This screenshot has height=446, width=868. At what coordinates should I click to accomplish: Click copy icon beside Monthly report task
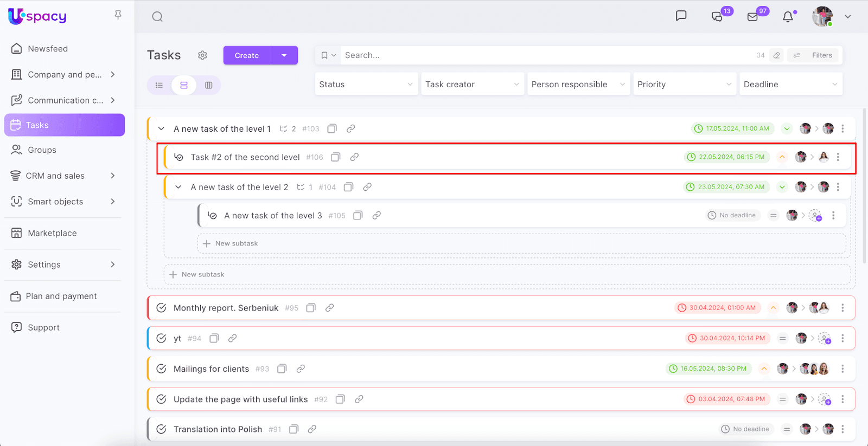coord(311,308)
